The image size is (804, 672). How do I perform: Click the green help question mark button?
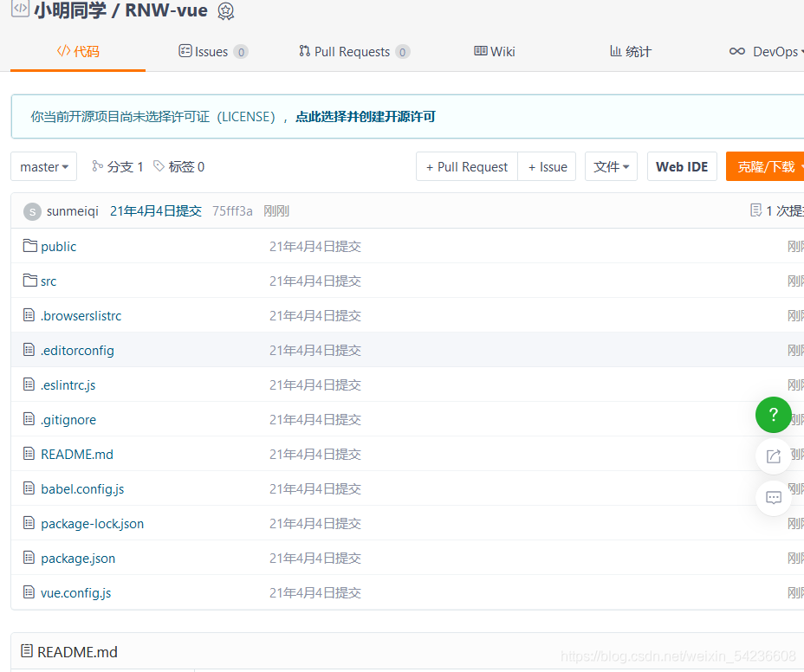click(x=773, y=415)
